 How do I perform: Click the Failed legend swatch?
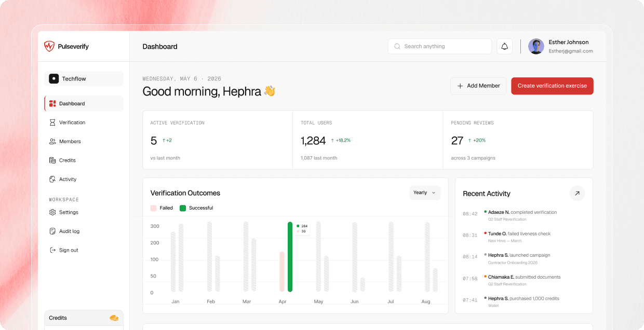coord(153,208)
